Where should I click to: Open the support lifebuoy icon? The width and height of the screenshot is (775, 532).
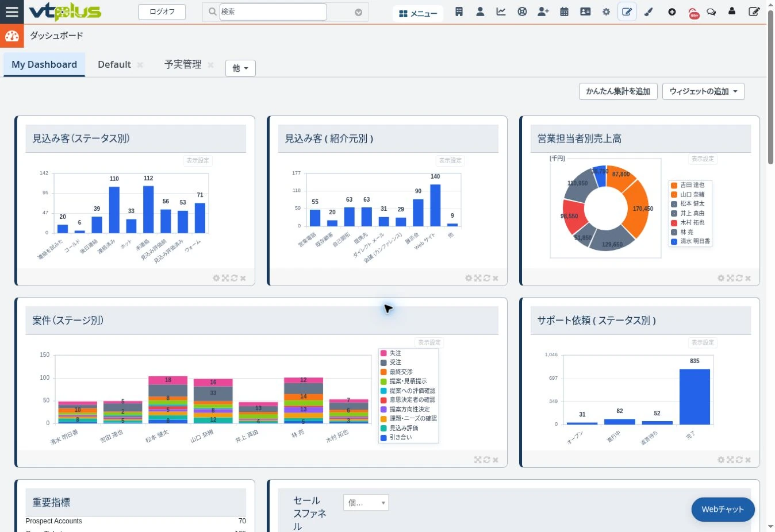(x=522, y=12)
